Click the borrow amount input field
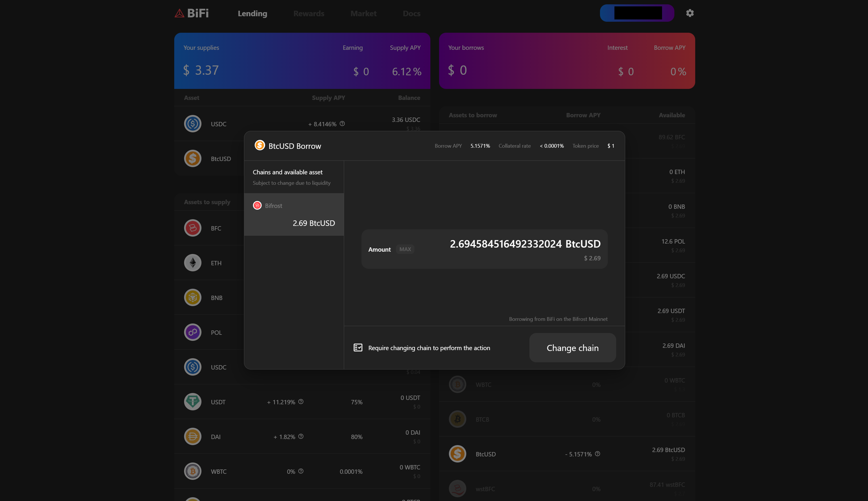 coord(506,244)
